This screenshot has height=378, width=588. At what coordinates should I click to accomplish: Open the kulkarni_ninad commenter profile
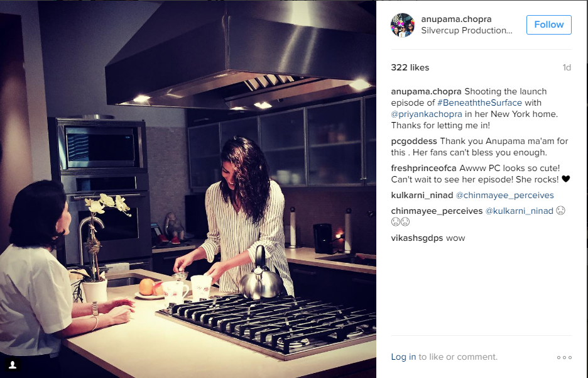click(422, 195)
